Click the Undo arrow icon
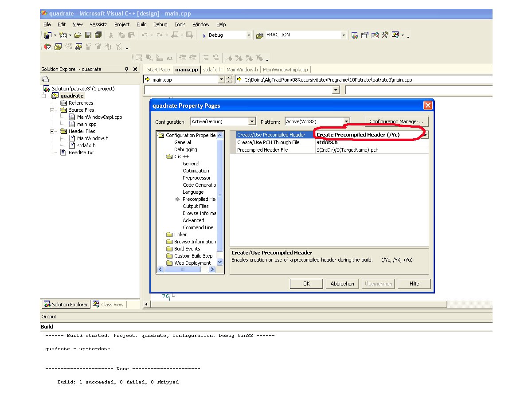 click(x=145, y=35)
